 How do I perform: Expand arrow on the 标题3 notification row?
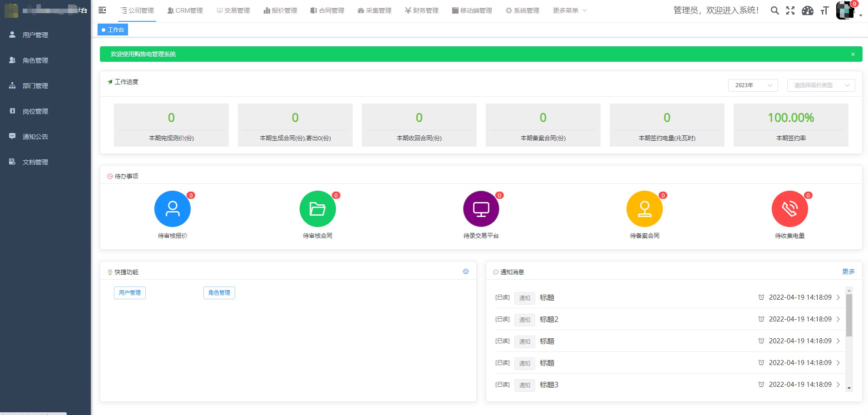point(838,385)
